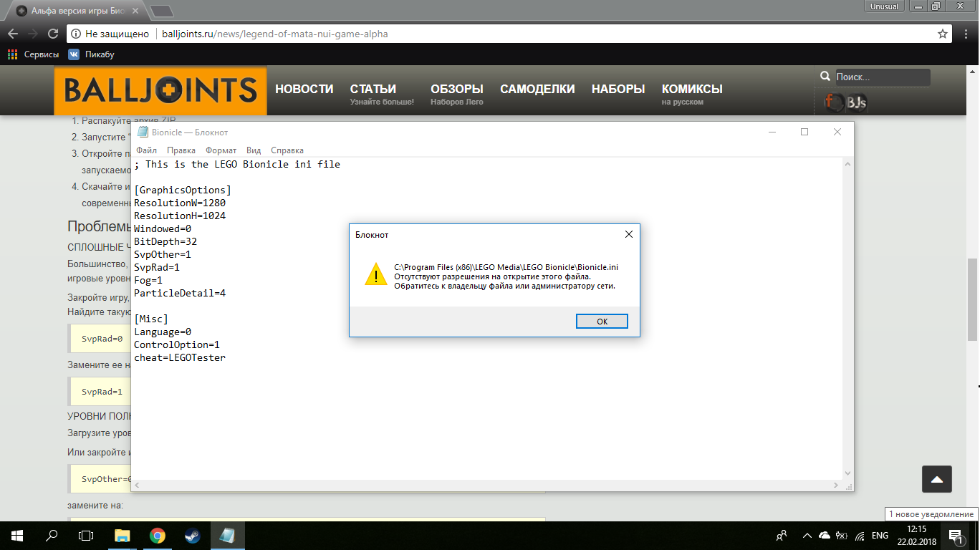Click the Chrome forward arrow
This screenshot has height=550, width=980.
33,34
